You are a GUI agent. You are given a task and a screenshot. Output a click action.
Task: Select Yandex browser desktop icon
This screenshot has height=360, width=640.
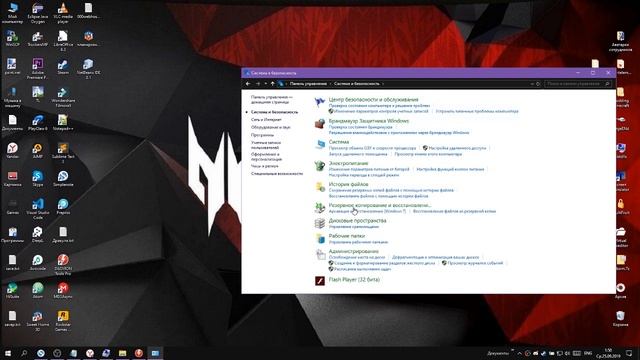point(12,150)
